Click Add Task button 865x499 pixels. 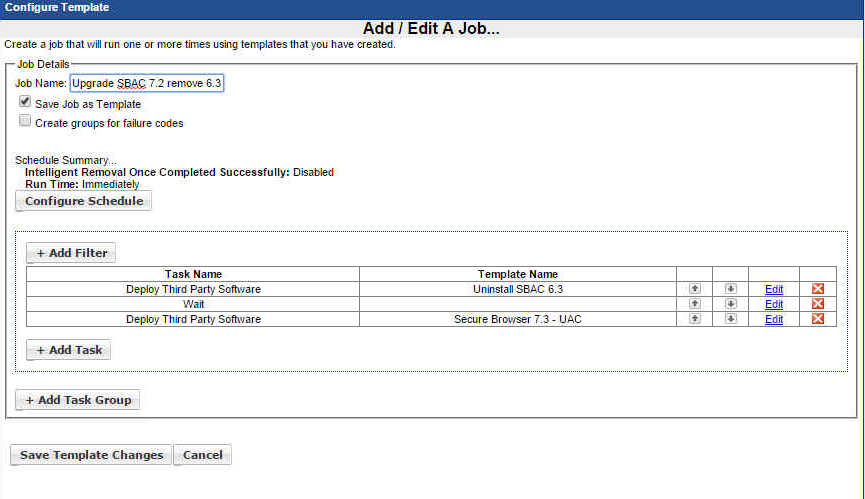tap(68, 351)
